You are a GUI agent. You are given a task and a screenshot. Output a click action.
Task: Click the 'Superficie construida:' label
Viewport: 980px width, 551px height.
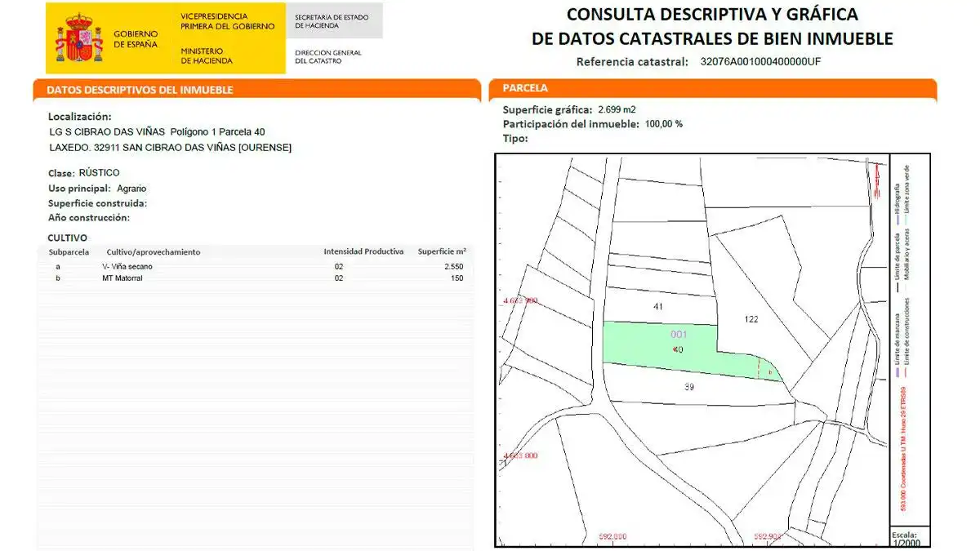97,203
